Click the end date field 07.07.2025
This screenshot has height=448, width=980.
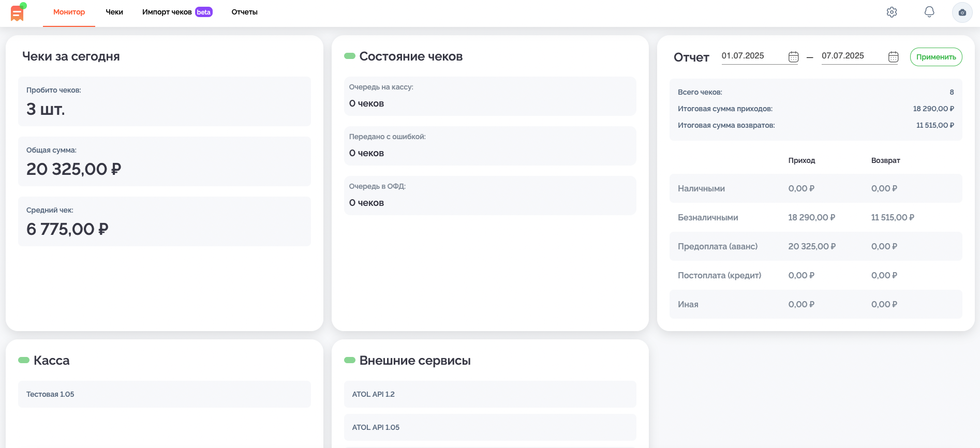853,56
